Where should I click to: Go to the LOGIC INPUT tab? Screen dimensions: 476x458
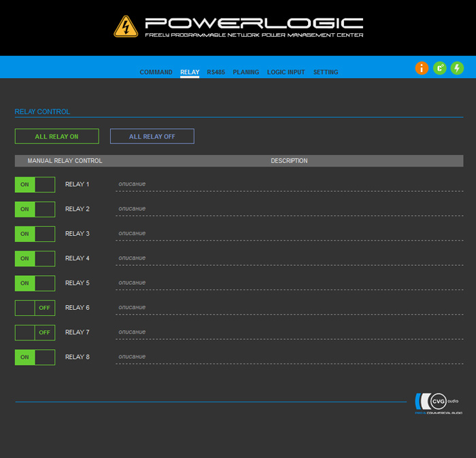(x=286, y=72)
